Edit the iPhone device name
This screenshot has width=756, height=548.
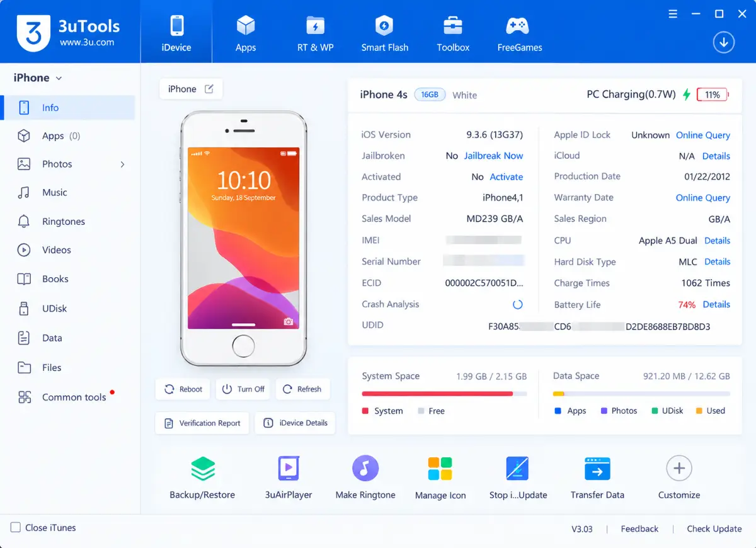click(209, 89)
